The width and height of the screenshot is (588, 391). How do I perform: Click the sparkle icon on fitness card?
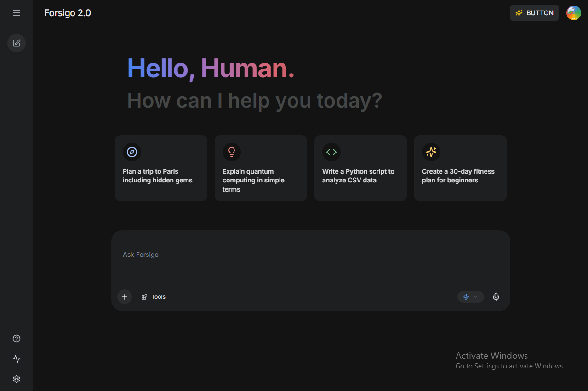[431, 152]
